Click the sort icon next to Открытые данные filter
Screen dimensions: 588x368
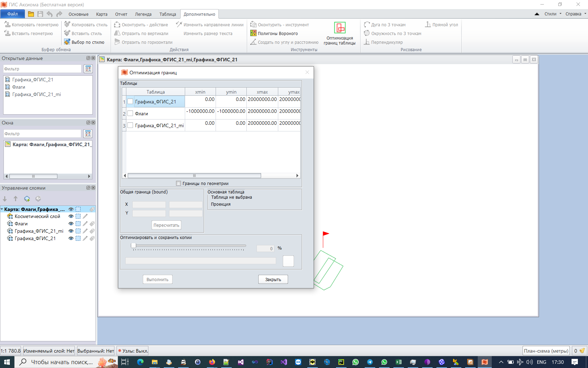point(88,69)
